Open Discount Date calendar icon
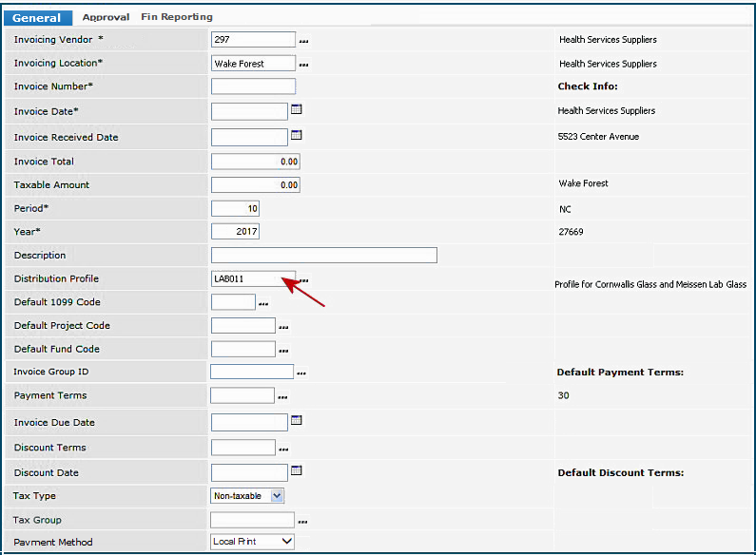Screen dimensions: 756x555 coord(296,471)
